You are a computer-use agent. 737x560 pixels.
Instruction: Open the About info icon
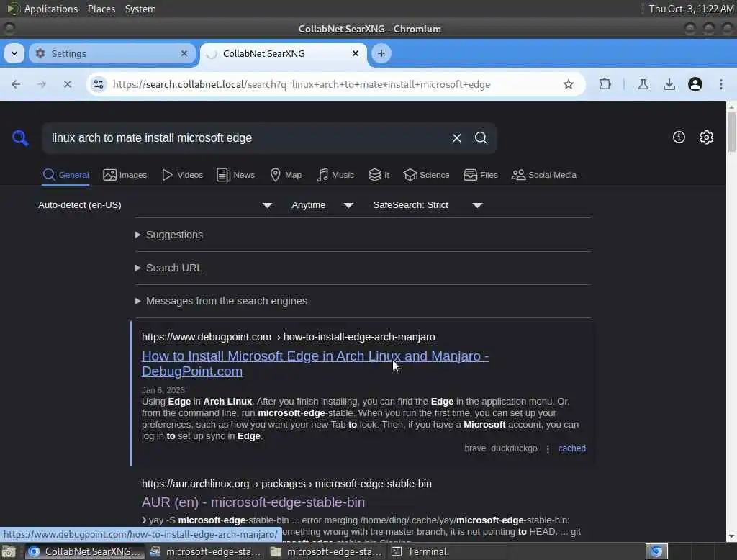pyautogui.click(x=679, y=137)
